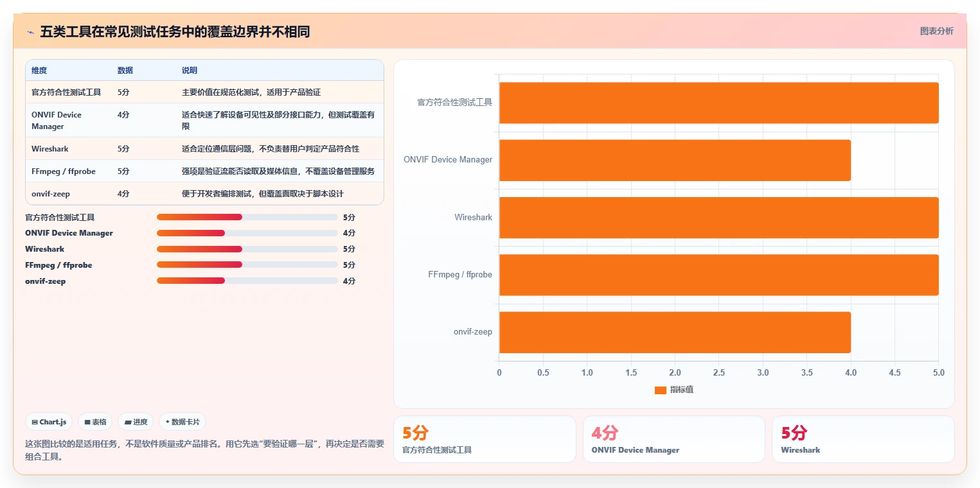Click the 维度 column header
This screenshot has height=488, width=980.
click(x=39, y=70)
